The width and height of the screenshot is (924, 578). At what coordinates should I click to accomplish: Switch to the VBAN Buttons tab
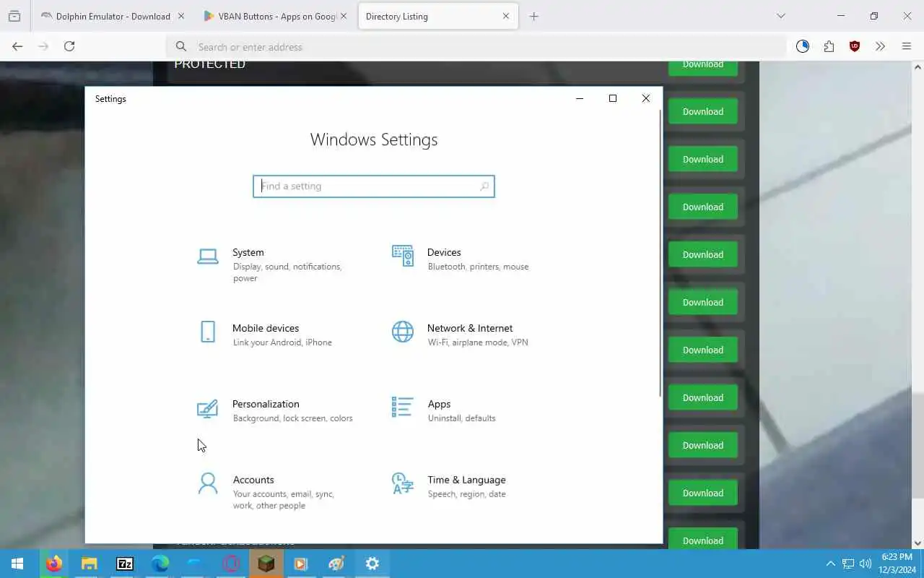(275, 16)
